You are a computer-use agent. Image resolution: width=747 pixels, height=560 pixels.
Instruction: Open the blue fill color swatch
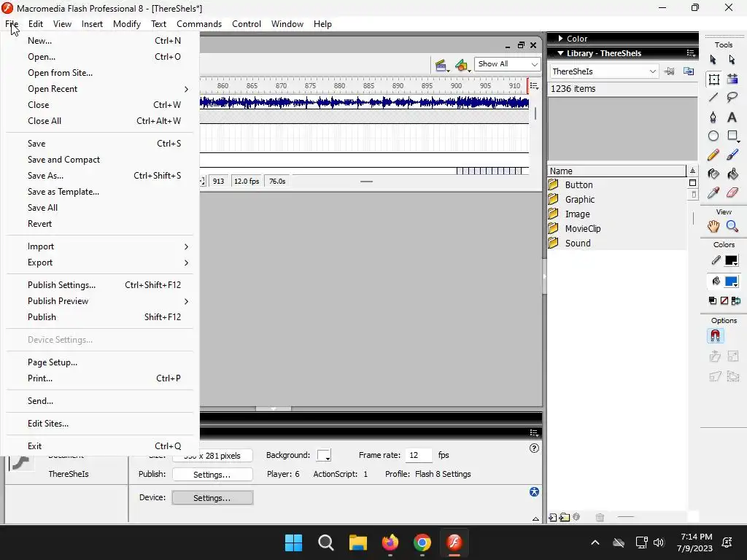pyautogui.click(x=731, y=281)
